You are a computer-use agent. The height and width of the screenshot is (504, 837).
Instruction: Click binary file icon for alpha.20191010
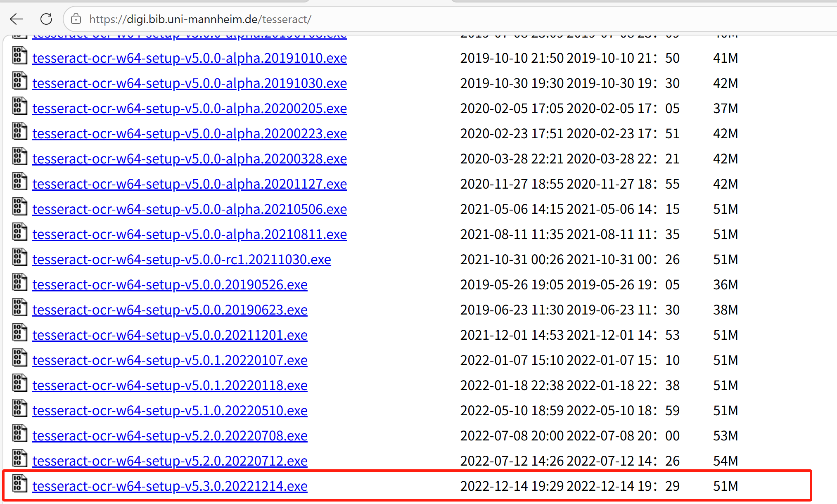tap(19, 56)
